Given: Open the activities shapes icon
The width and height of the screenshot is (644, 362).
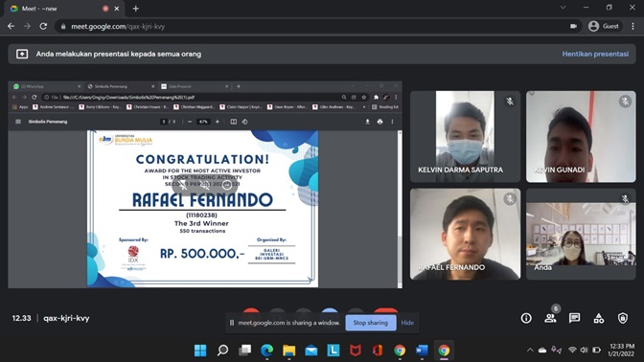Looking at the screenshot, I should tap(598, 318).
